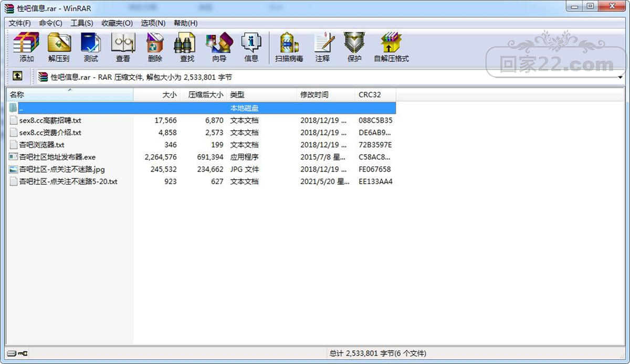Sort files by the 类型 column header
This screenshot has width=630, height=364.
tap(262, 95)
